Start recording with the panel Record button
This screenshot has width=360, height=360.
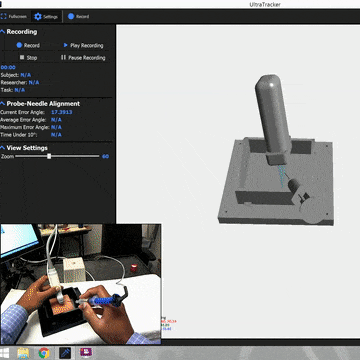tap(28, 45)
